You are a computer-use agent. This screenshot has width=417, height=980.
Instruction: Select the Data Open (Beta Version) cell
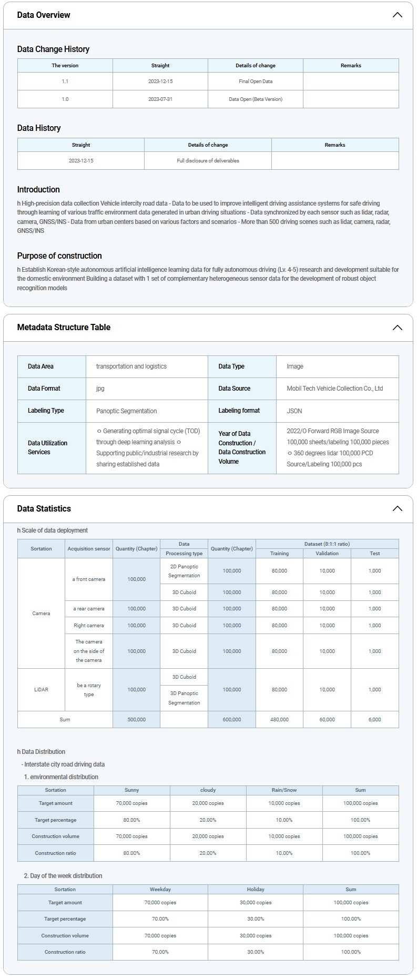point(255,99)
